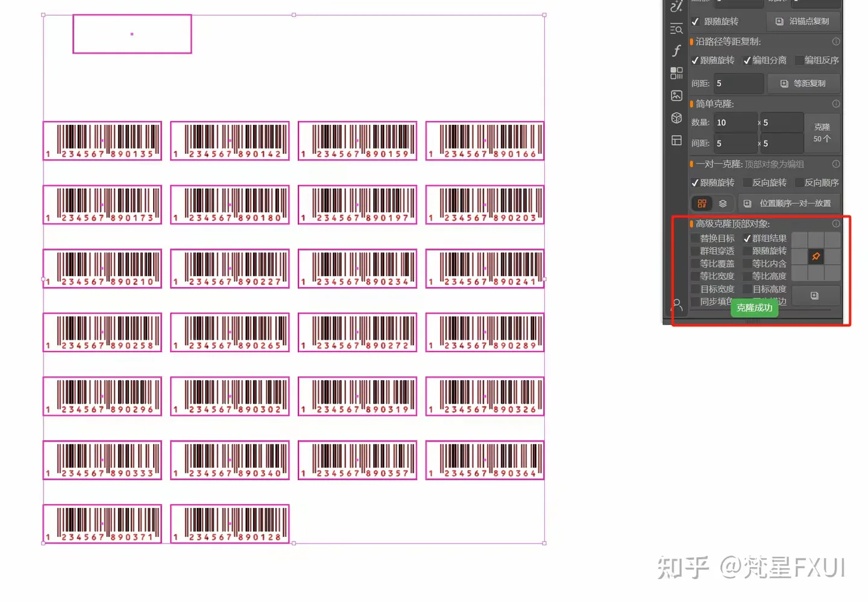Screen dimensions: 868x602
Task: Click the 沿锚点复制 button
Action: tap(803, 21)
